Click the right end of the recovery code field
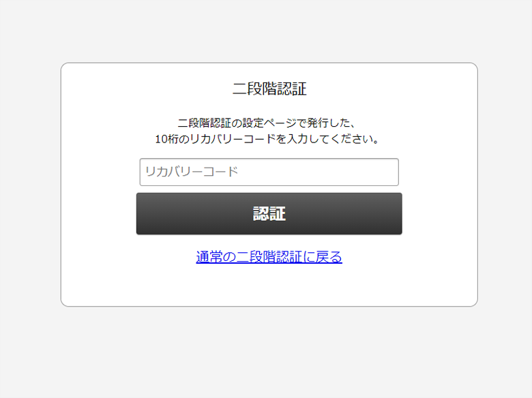 [x=390, y=172]
